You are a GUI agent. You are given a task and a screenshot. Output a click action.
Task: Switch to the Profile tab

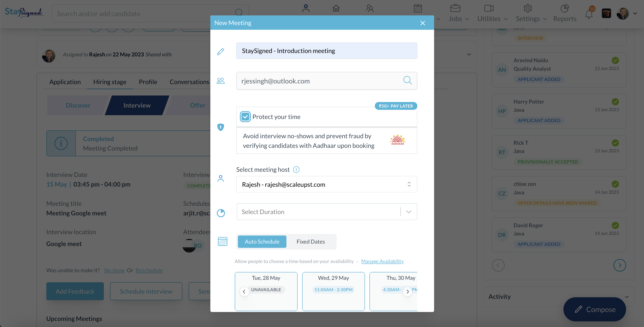(148, 82)
